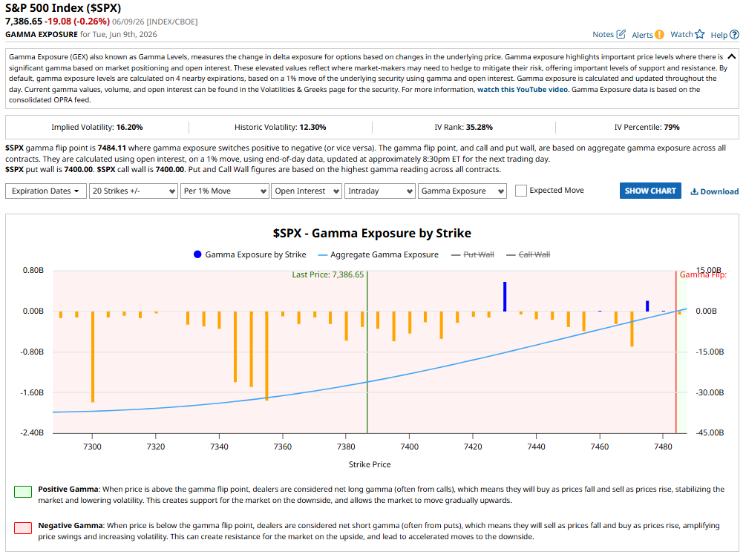Open the 20 Strikes +/- dropdown
Viewport: 746px width, 560px height.
point(134,191)
